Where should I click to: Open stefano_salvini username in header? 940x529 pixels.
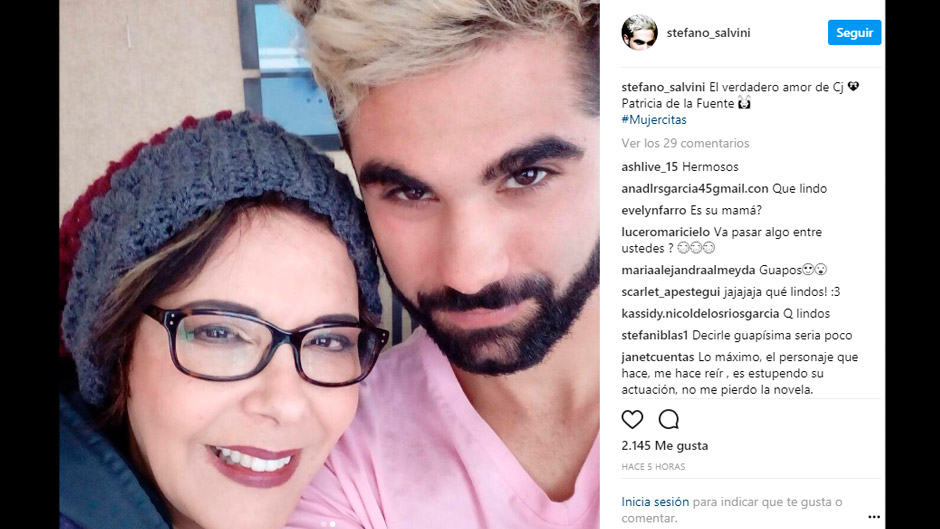pyautogui.click(x=708, y=33)
